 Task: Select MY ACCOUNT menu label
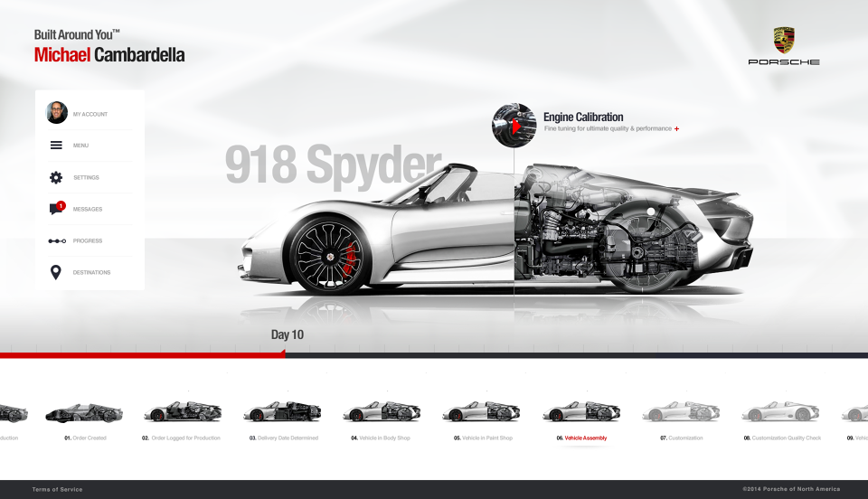(x=90, y=115)
